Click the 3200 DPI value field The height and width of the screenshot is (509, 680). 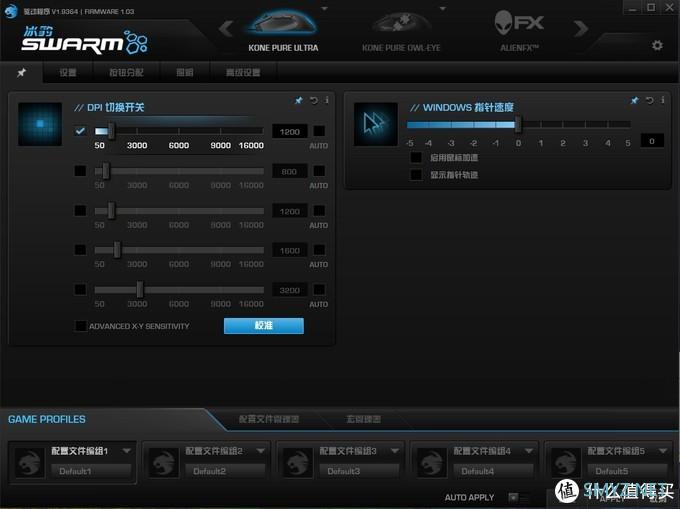click(x=290, y=290)
